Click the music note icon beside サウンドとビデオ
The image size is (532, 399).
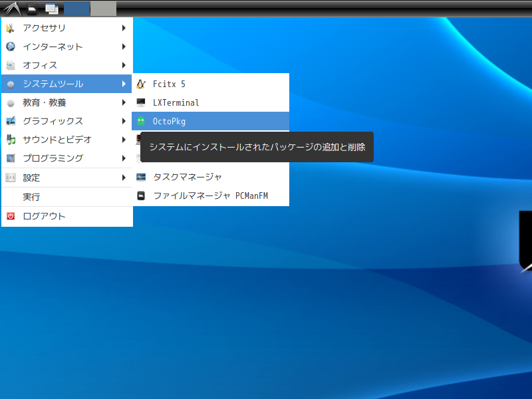(x=11, y=140)
